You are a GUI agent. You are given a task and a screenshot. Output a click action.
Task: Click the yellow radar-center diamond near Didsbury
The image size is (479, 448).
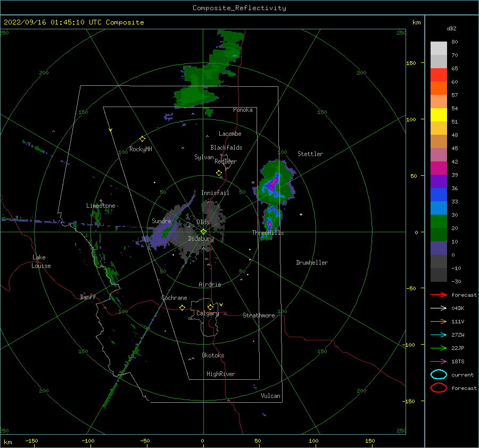pyautogui.click(x=203, y=232)
